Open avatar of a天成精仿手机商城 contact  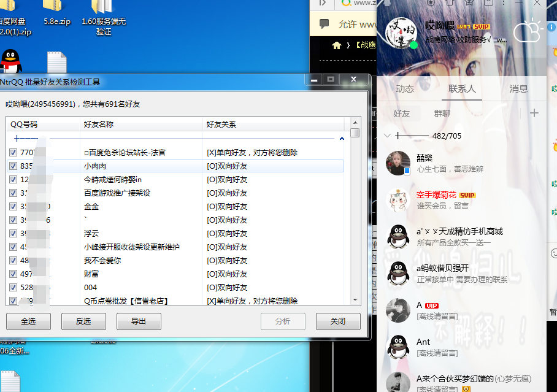coord(398,237)
